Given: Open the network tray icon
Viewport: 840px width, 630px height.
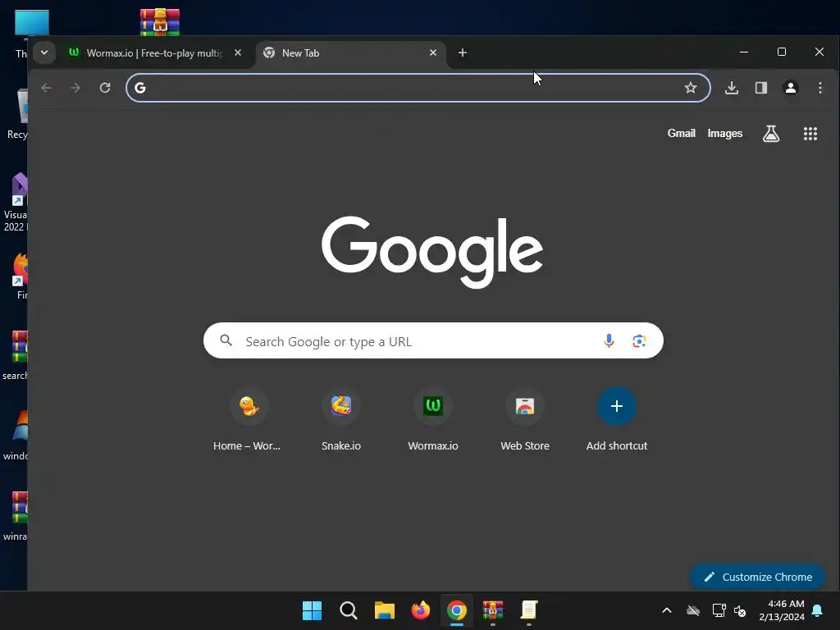Looking at the screenshot, I should pyautogui.click(x=719, y=610).
